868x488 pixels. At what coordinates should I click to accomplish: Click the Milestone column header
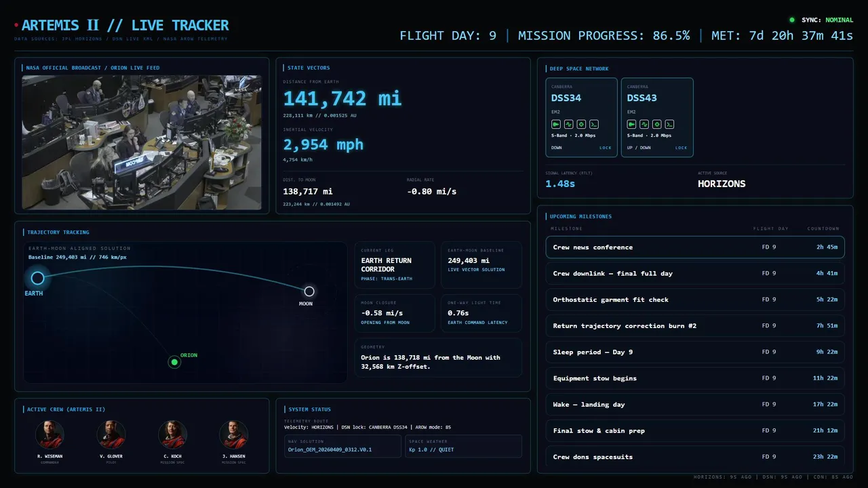click(x=566, y=228)
